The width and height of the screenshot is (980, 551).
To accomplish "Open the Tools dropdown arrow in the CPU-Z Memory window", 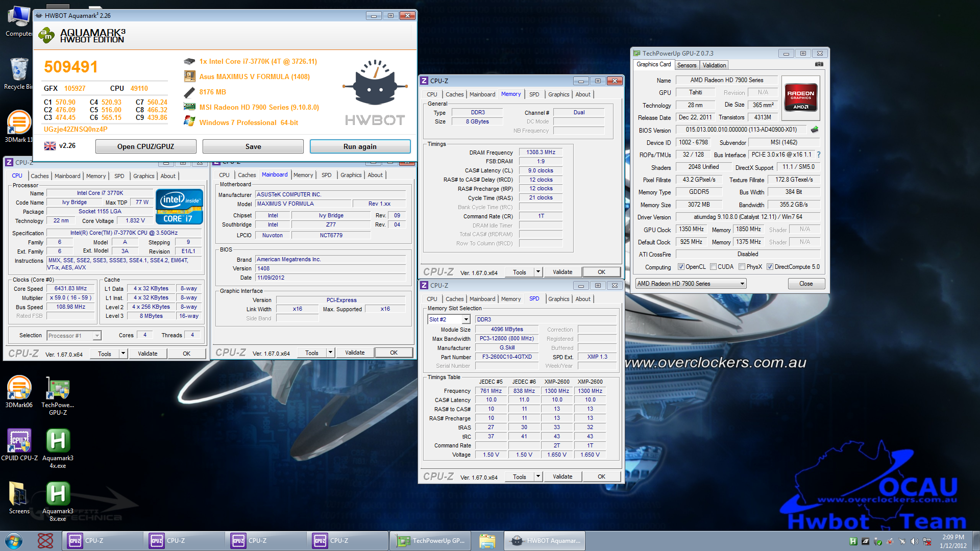I will click(538, 272).
